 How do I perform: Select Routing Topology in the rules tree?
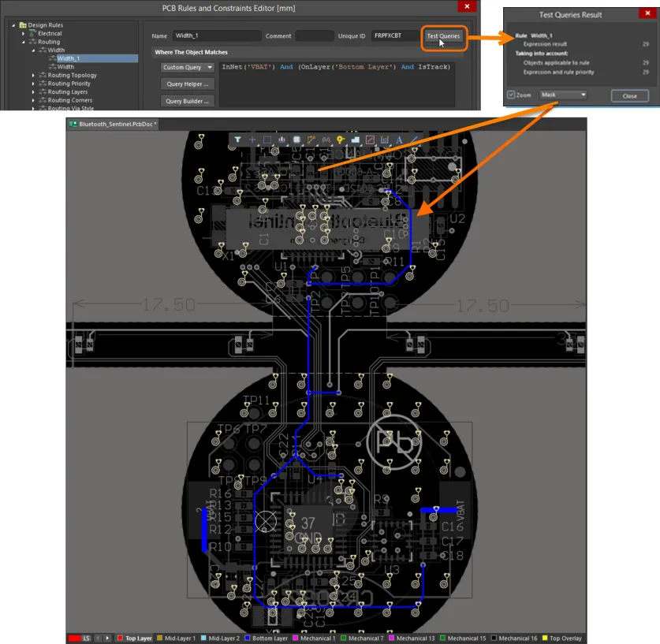point(73,76)
